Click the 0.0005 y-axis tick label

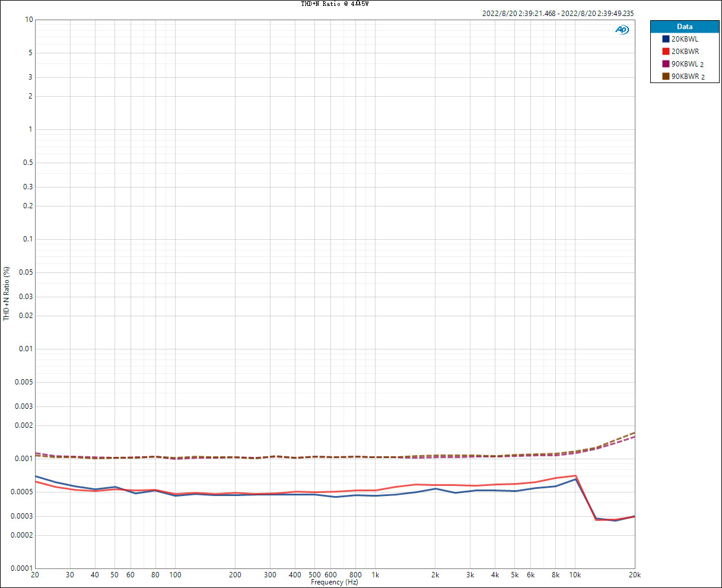pos(21,492)
